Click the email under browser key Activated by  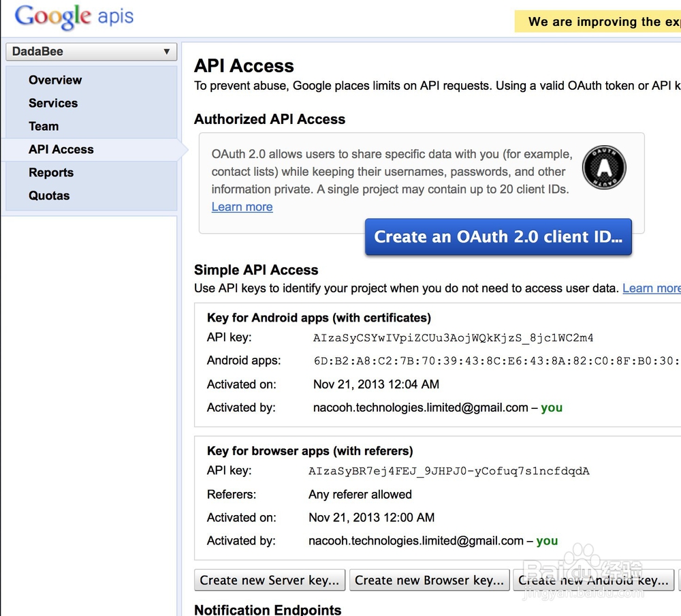click(x=415, y=540)
